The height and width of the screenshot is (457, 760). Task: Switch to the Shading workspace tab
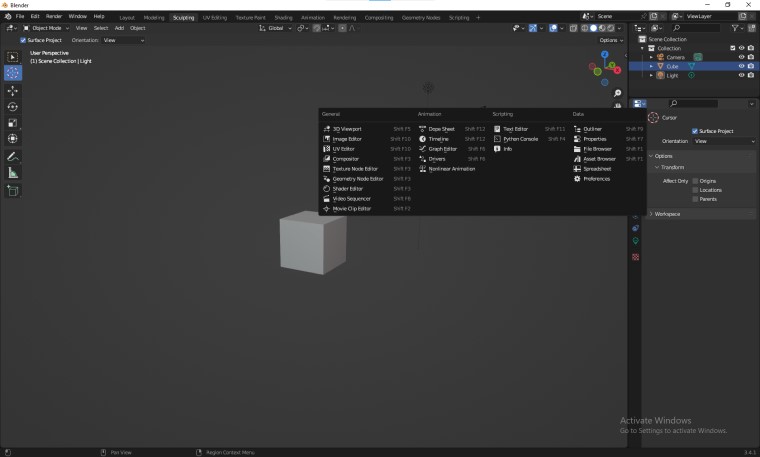284,17
